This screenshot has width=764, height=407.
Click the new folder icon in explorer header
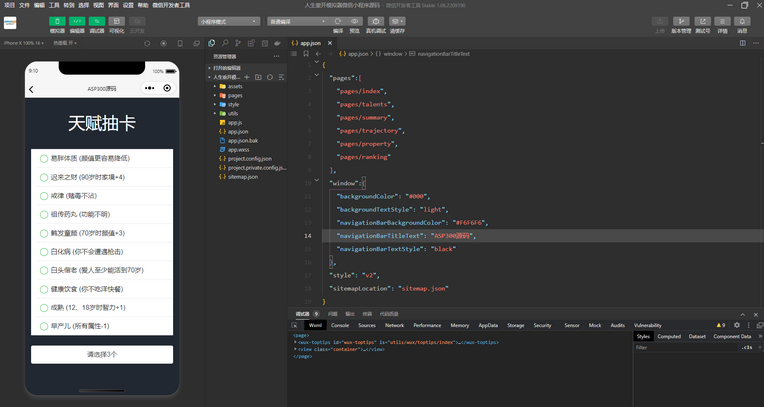[x=258, y=77]
